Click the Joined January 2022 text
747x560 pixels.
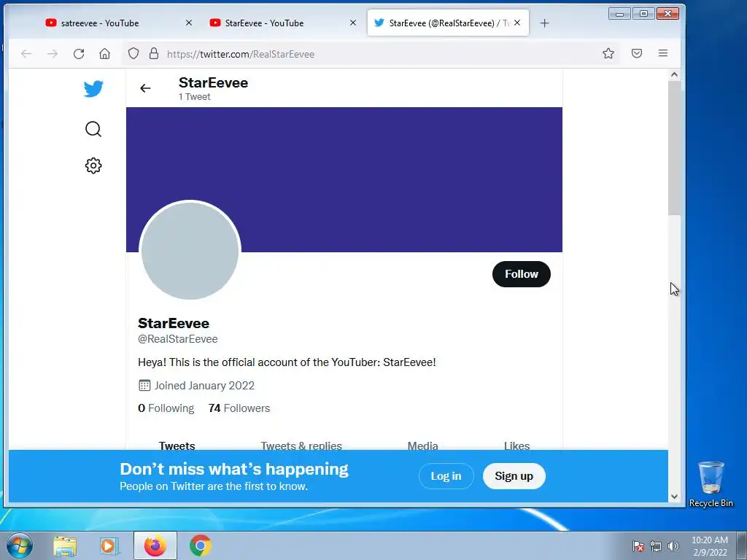(204, 386)
